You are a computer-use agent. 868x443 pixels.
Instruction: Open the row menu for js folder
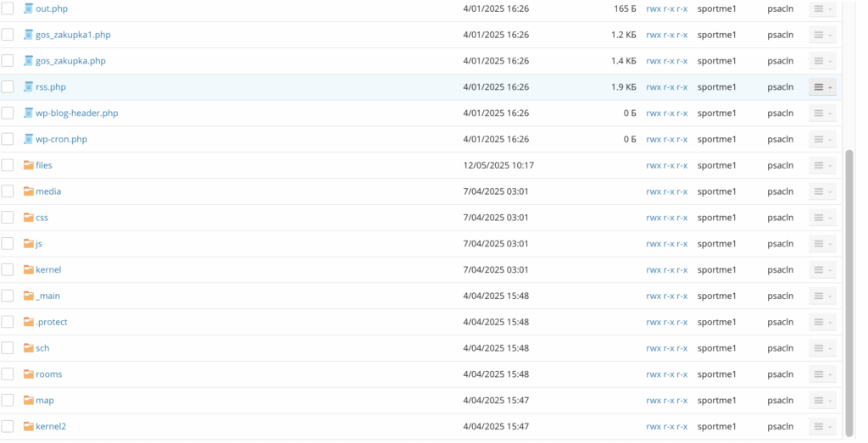(822, 244)
